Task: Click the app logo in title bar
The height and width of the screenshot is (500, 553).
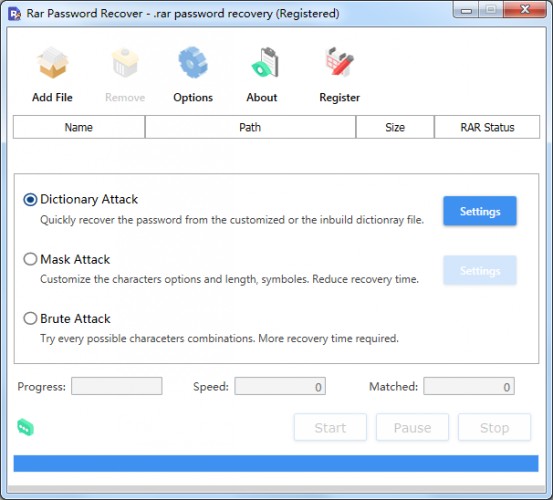Action: 14,14
